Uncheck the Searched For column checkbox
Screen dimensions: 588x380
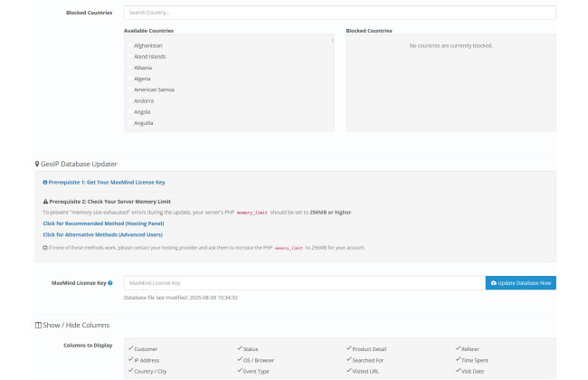pos(349,359)
